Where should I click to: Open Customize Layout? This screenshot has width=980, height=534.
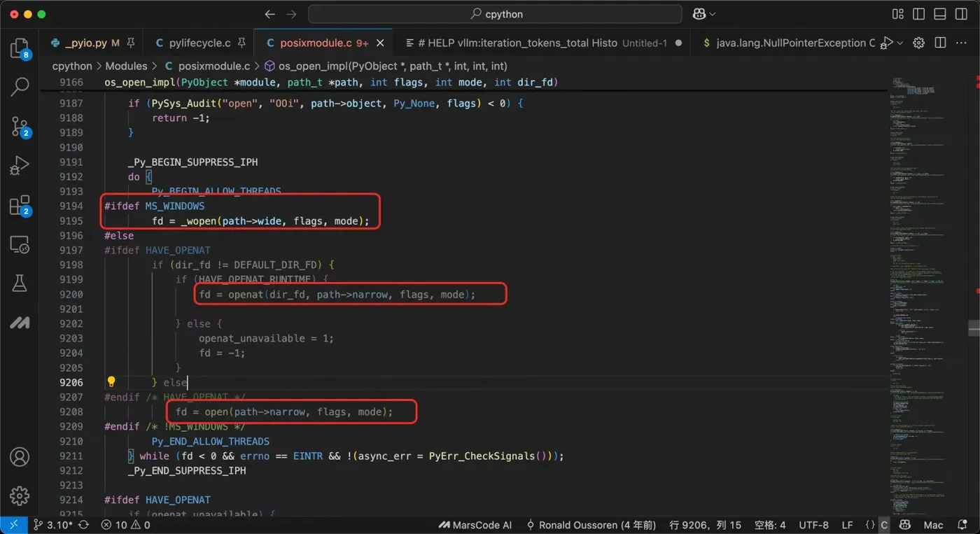(898, 14)
